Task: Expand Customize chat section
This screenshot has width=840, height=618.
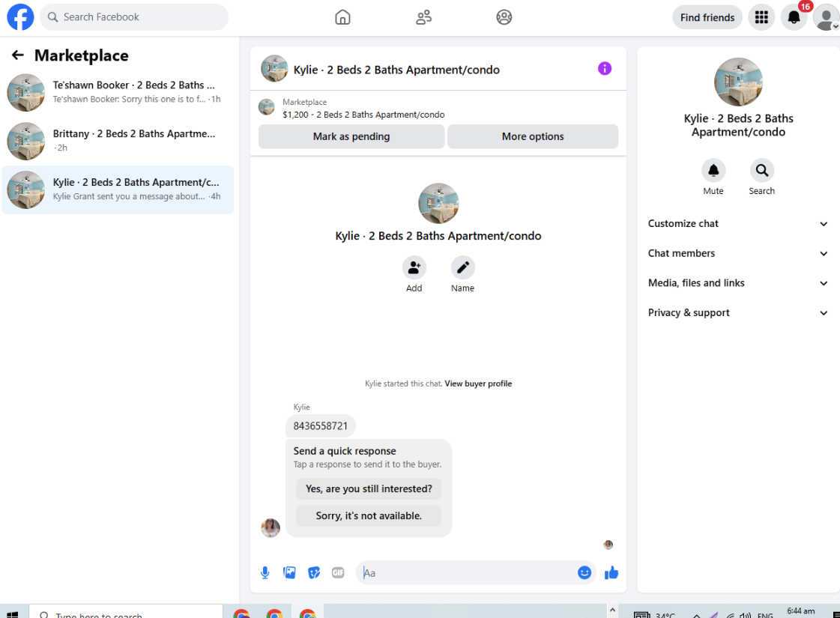Action: click(x=737, y=224)
